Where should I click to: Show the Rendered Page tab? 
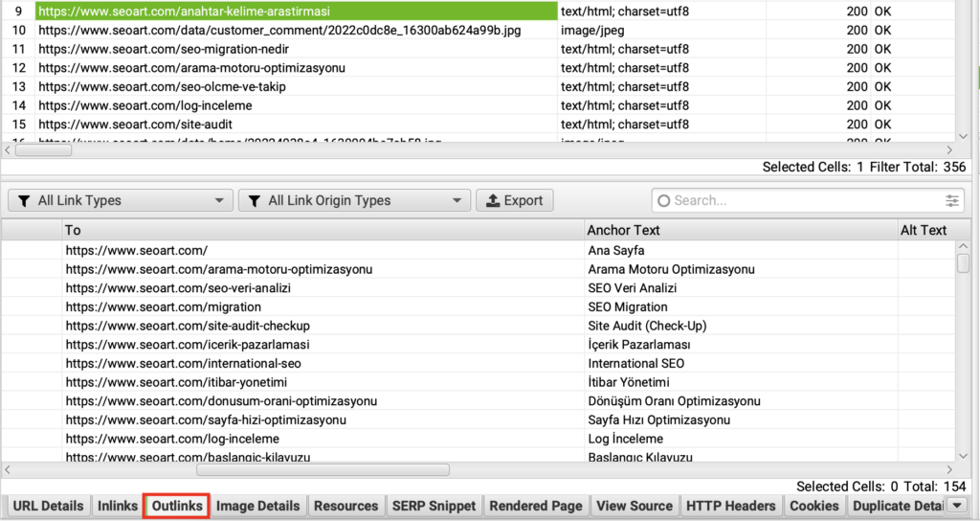[535, 506]
